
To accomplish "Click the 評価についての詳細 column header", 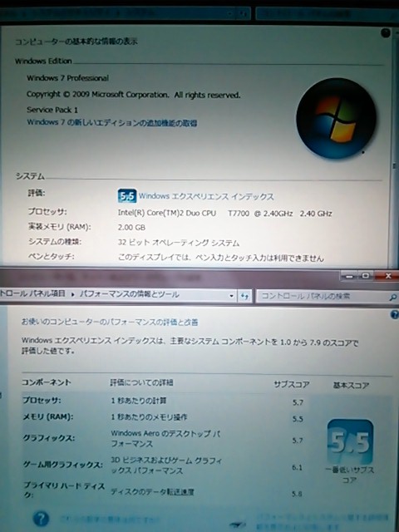I will point(141,382).
